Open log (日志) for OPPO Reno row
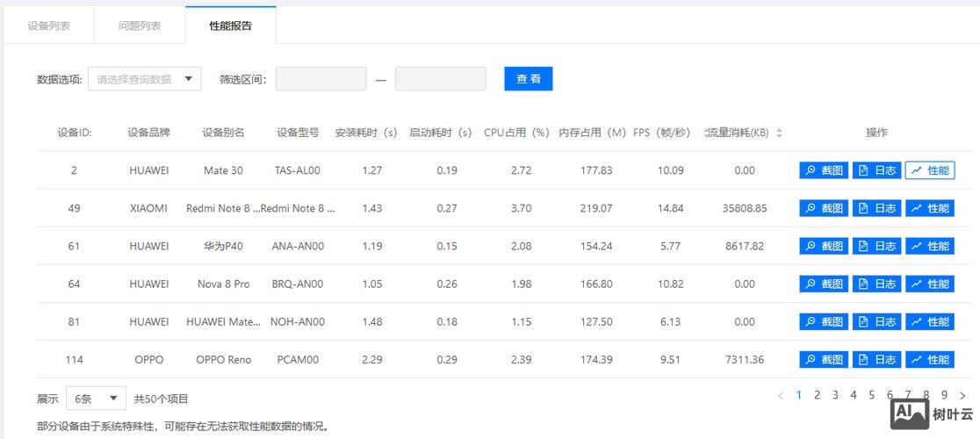 coord(876,359)
